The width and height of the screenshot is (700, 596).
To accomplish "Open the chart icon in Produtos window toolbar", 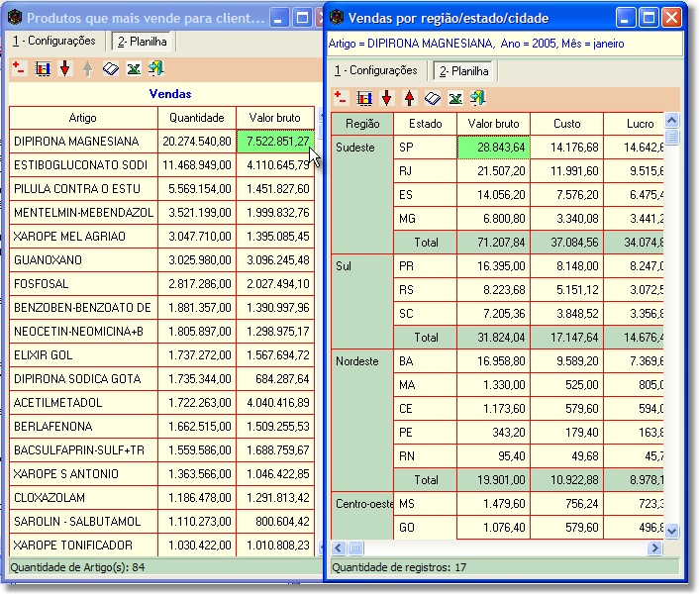I will [43, 68].
